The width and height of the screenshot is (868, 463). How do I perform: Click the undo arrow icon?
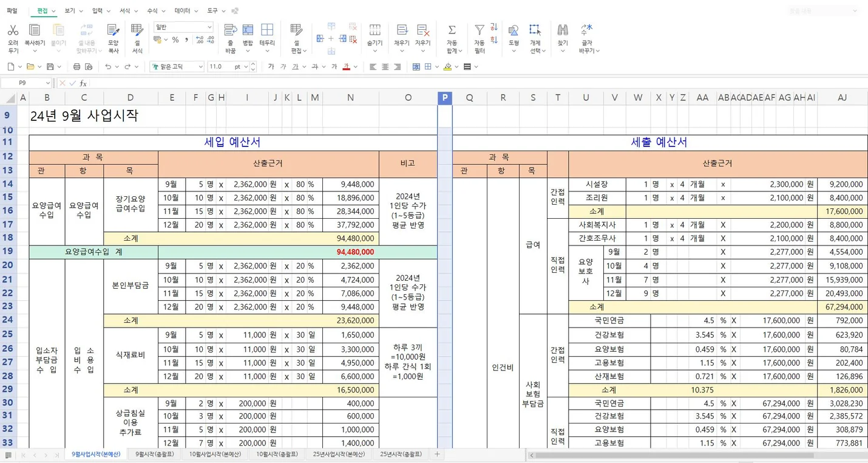point(108,67)
